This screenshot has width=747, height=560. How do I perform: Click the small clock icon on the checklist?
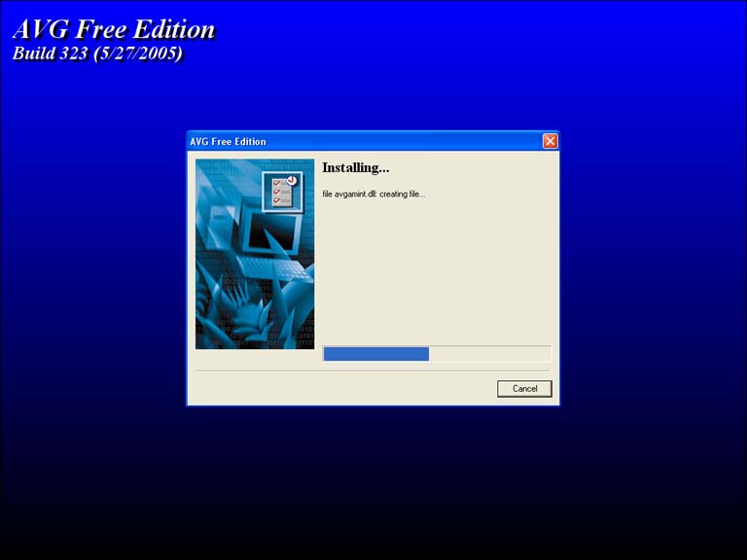click(291, 180)
